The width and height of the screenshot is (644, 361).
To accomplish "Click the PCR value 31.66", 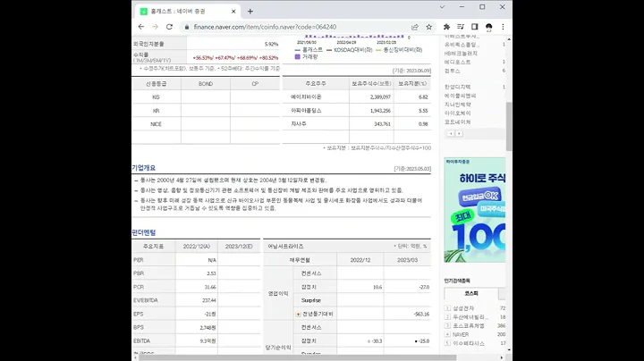I will pyautogui.click(x=210, y=287).
